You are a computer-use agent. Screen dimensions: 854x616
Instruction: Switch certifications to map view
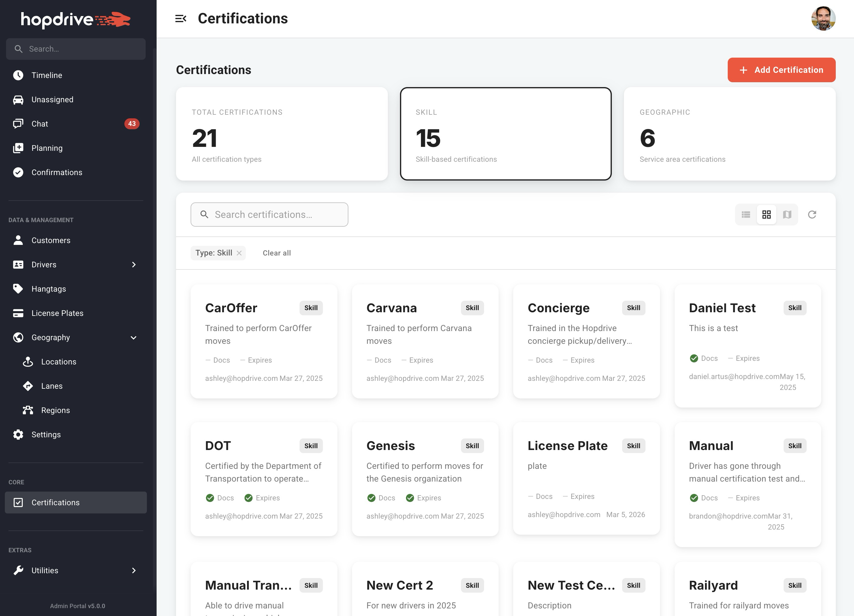point(787,214)
